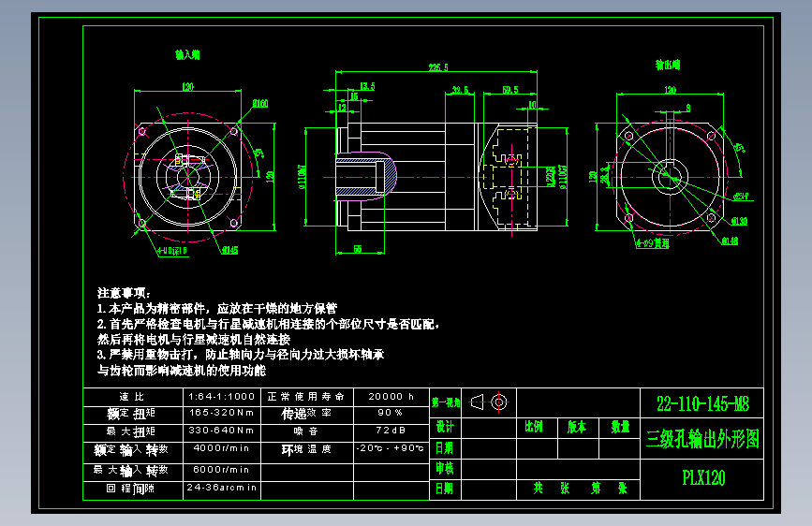Select the temperature range -20℃ - +90℃
The height and width of the screenshot is (526, 812).
[x=390, y=447]
